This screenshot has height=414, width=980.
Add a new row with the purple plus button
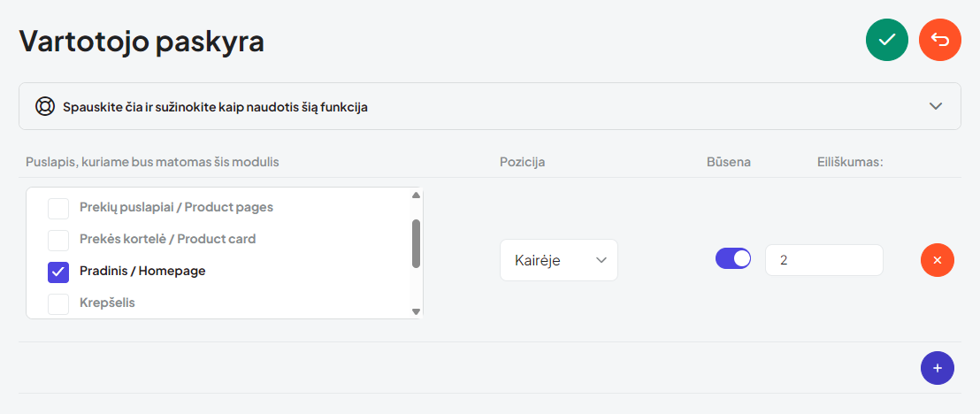(937, 368)
